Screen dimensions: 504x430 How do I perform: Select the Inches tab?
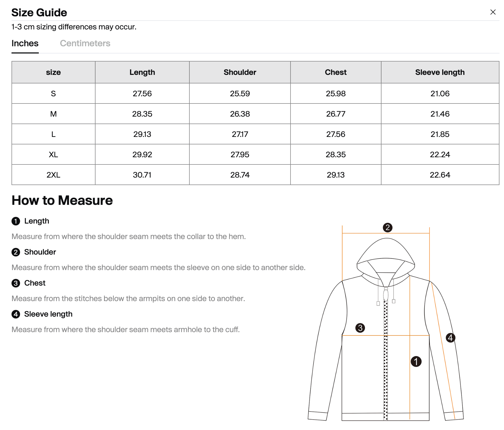(25, 43)
